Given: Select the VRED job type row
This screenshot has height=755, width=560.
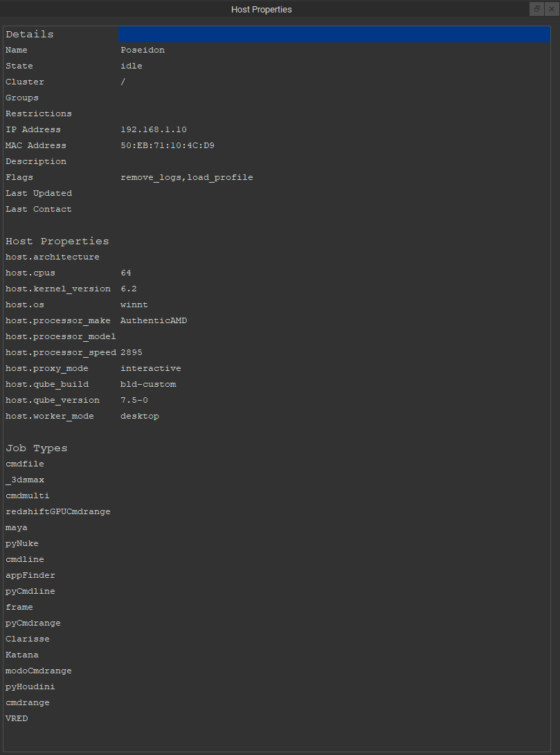Looking at the screenshot, I should coord(17,719).
